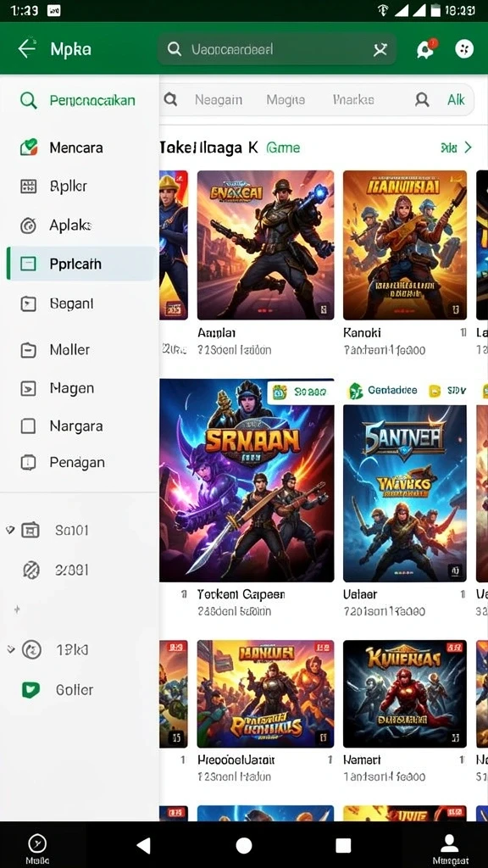Click the Nemart game title text
Image resolution: width=488 pixels, height=868 pixels.
[362, 760]
